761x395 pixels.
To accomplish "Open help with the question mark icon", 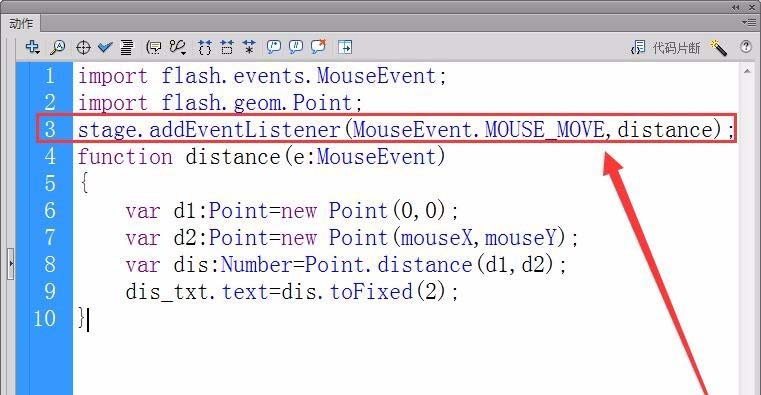I will tap(745, 47).
